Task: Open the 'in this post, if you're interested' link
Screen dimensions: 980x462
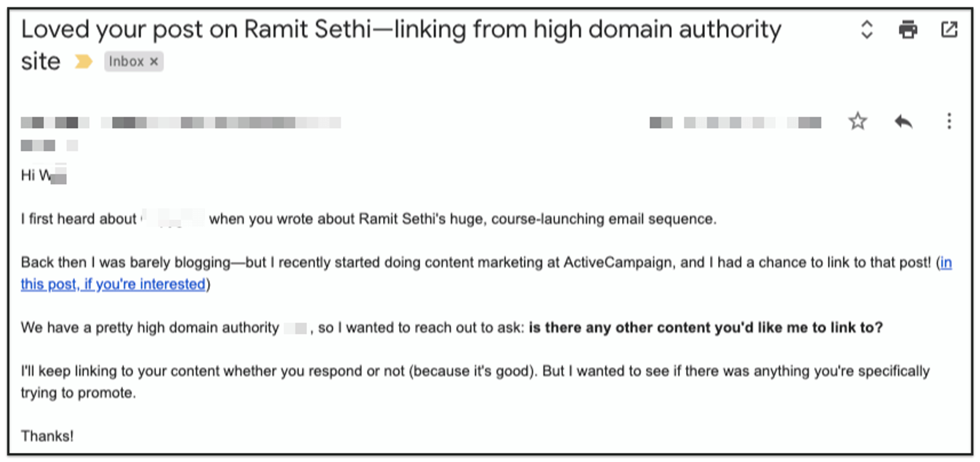Action: pos(113,284)
